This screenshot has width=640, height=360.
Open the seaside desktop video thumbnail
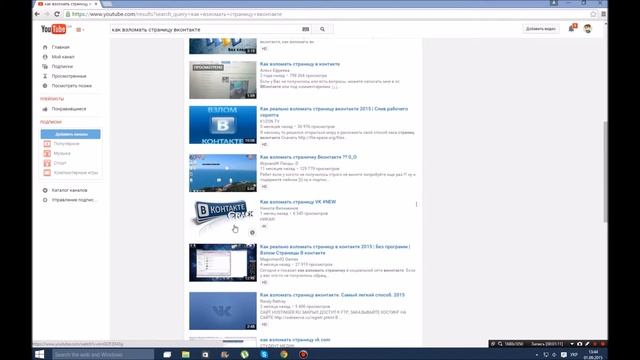coord(222,173)
